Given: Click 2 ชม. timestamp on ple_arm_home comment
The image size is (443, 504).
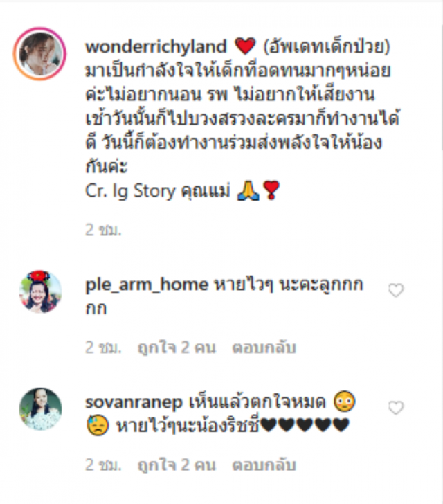Looking at the screenshot, I should pos(103,348).
